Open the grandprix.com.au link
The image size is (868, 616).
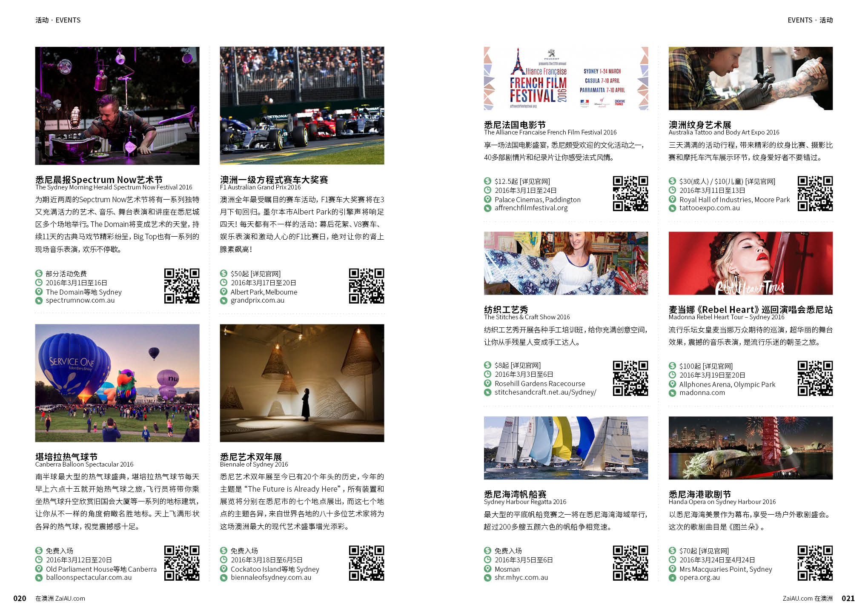click(258, 300)
